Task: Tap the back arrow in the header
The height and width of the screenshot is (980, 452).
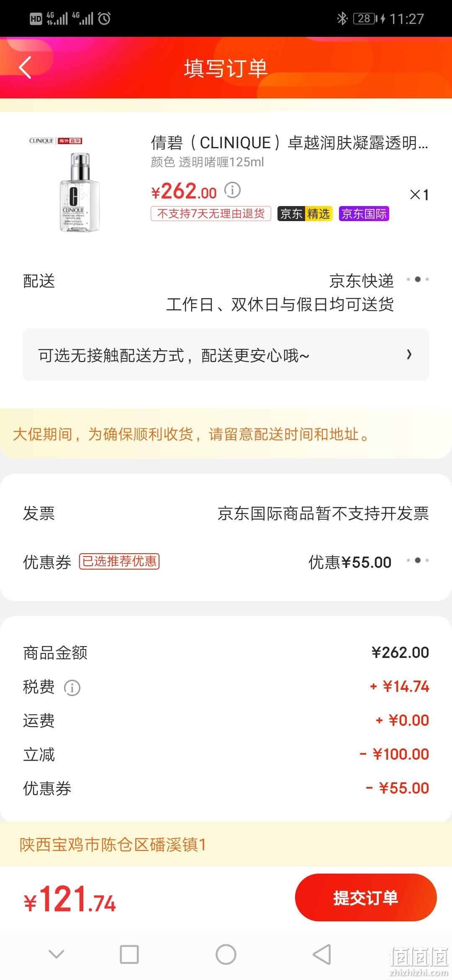Action: point(25,67)
